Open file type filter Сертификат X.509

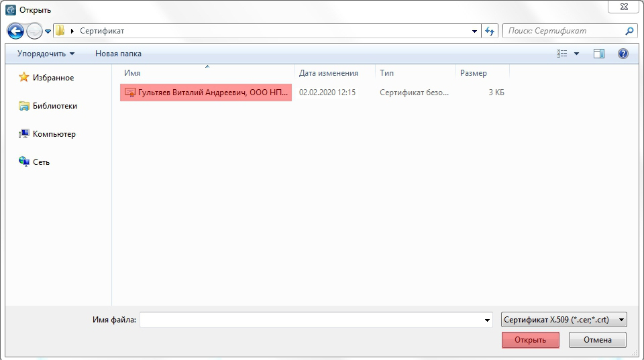[x=564, y=319]
